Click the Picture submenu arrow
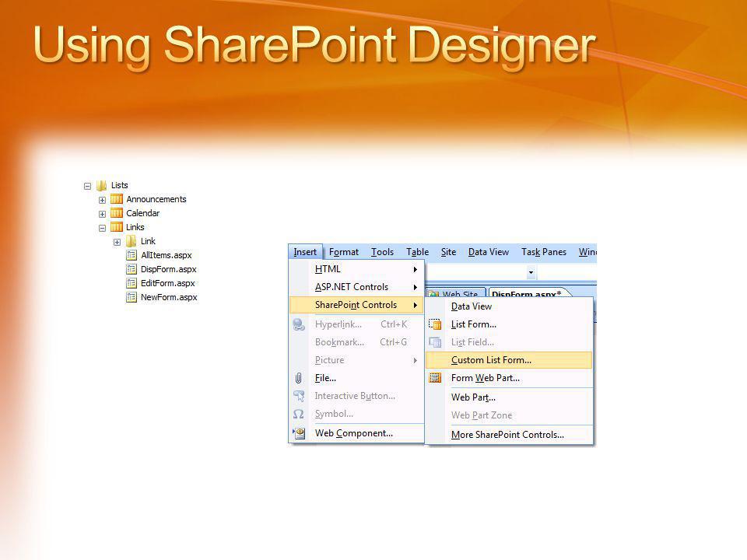This screenshot has height=560, width=747. [x=416, y=360]
